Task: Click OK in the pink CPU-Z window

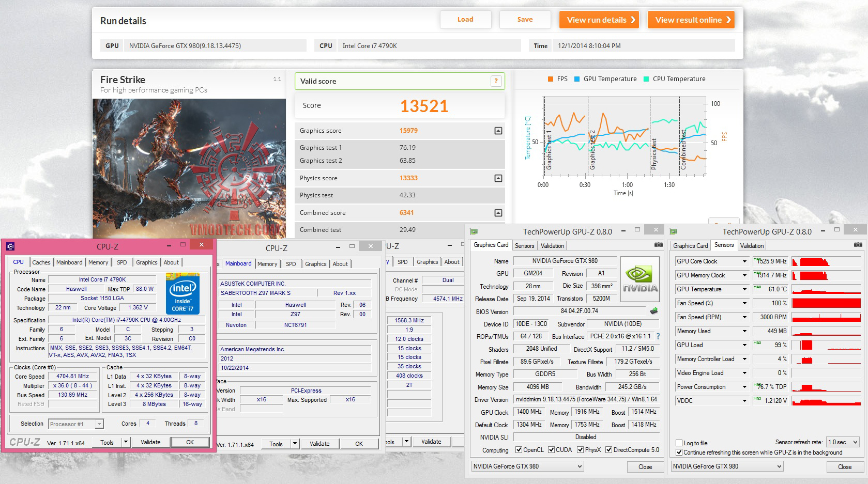Action: coord(190,442)
